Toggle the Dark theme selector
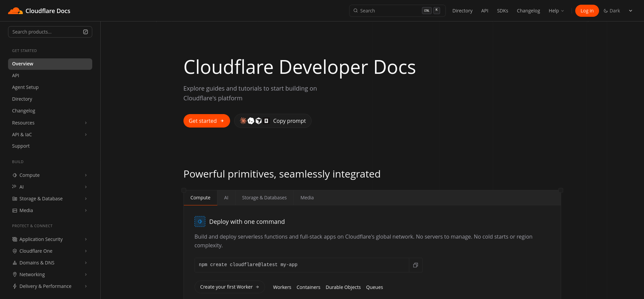The image size is (644, 299). tap(618, 11)
